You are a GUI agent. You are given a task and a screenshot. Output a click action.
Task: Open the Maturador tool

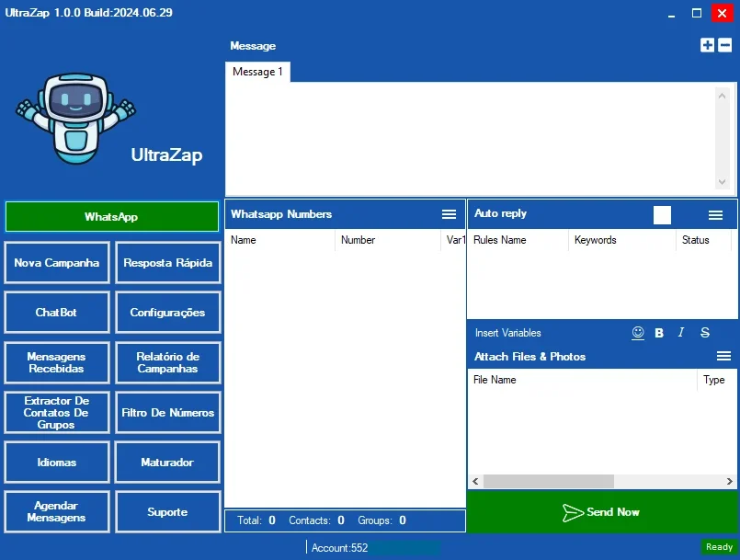click(x=167, y=463)
